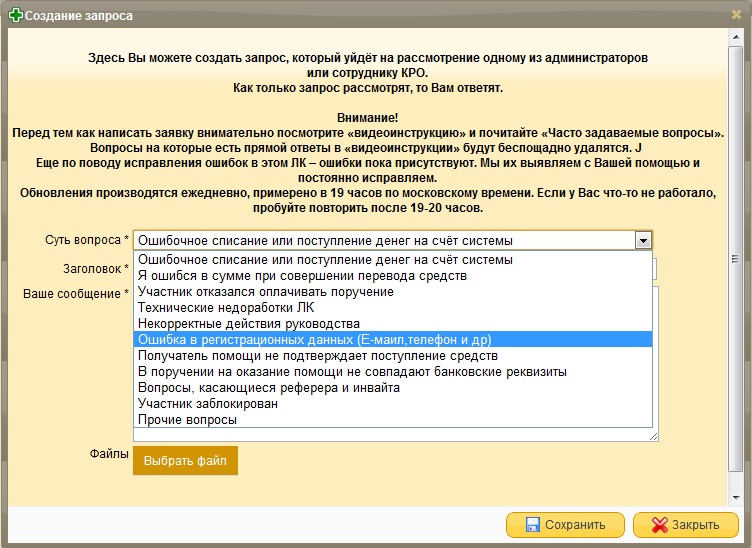752x548 pixels.
Task: Click the Файлы label
Action: coord(109,454)
